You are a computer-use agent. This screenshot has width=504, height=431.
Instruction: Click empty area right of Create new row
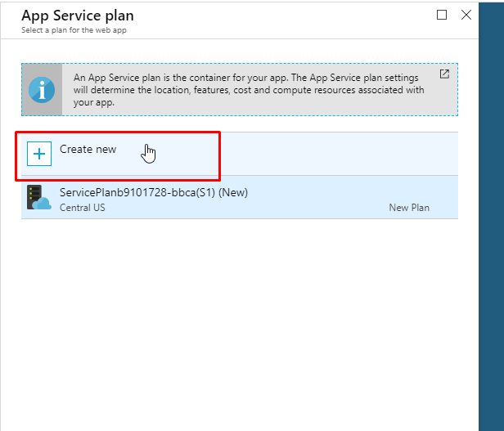[x=339, y=154]
